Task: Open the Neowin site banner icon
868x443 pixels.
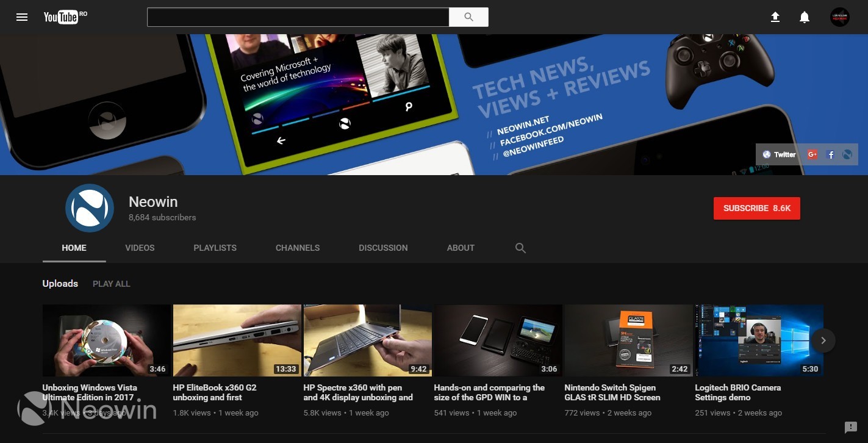Action: click(x=847, y=154)
